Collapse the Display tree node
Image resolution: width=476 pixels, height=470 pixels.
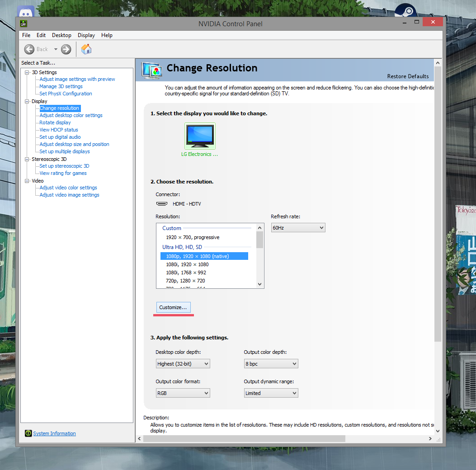(x=27, y=101)
